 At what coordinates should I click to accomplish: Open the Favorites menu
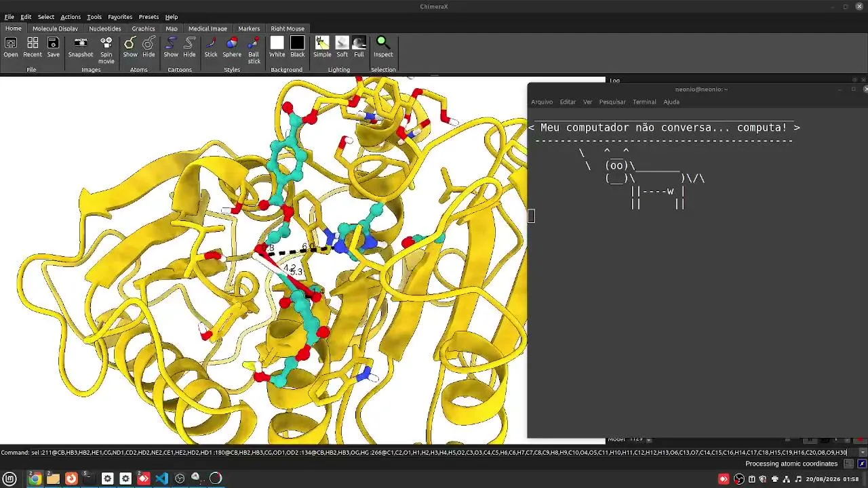pyautogui.click(x=120, y=17)
